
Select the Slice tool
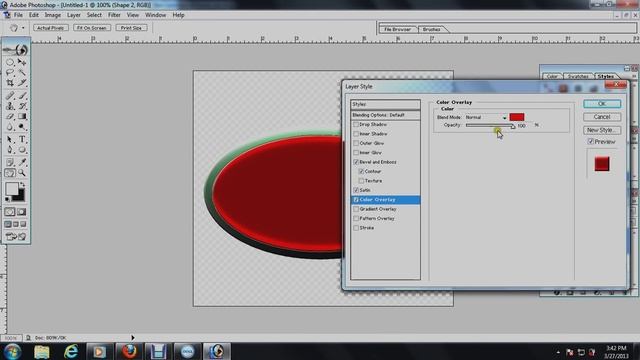click(22, 83)
